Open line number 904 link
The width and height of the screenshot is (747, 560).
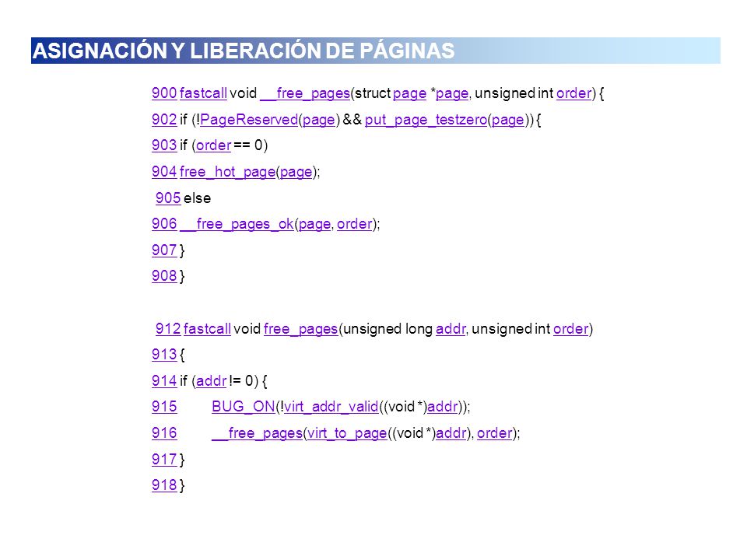click(164, 171)
